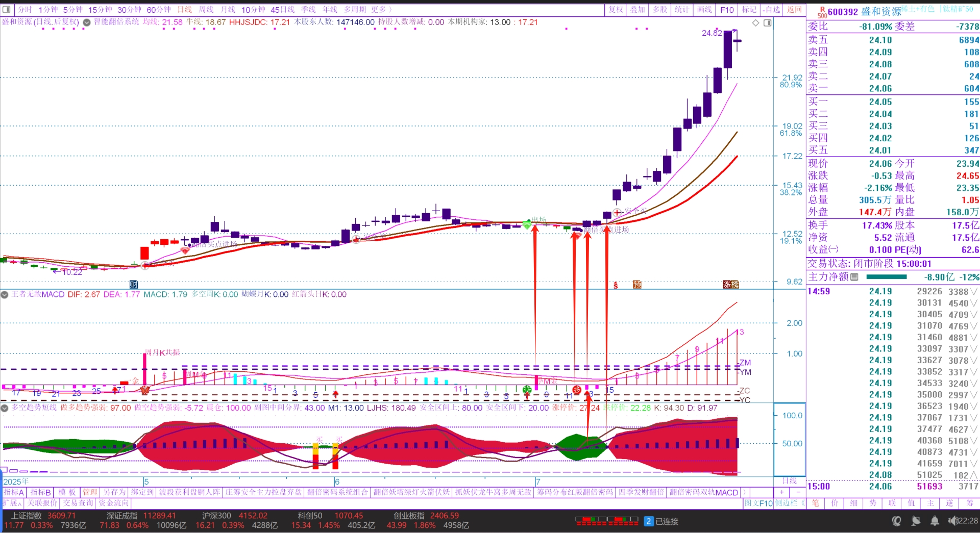Click the 财 marker on the chart axis
The width and height of the screenshot is (980, 533).
tap(134, 285)
